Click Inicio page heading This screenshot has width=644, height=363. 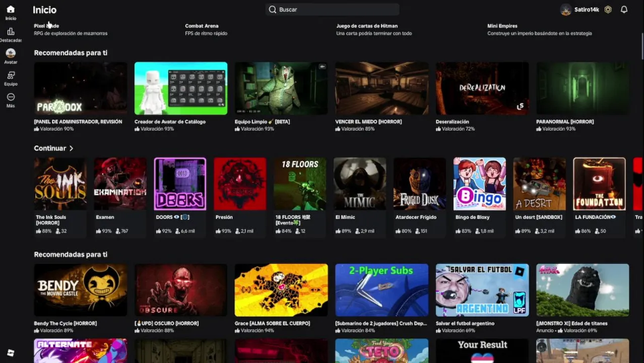tap(44, 10)
